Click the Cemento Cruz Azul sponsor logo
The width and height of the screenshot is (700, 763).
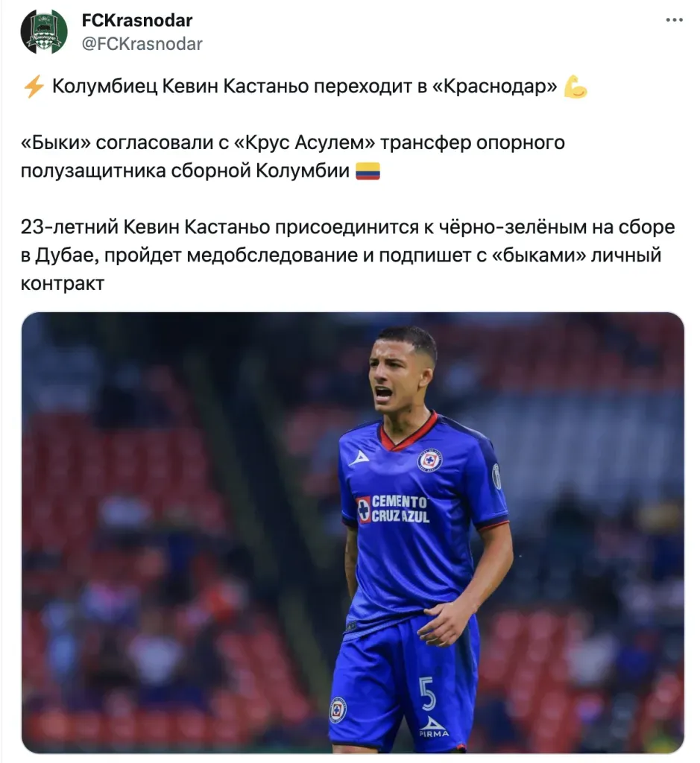click(x=394, y=509)
